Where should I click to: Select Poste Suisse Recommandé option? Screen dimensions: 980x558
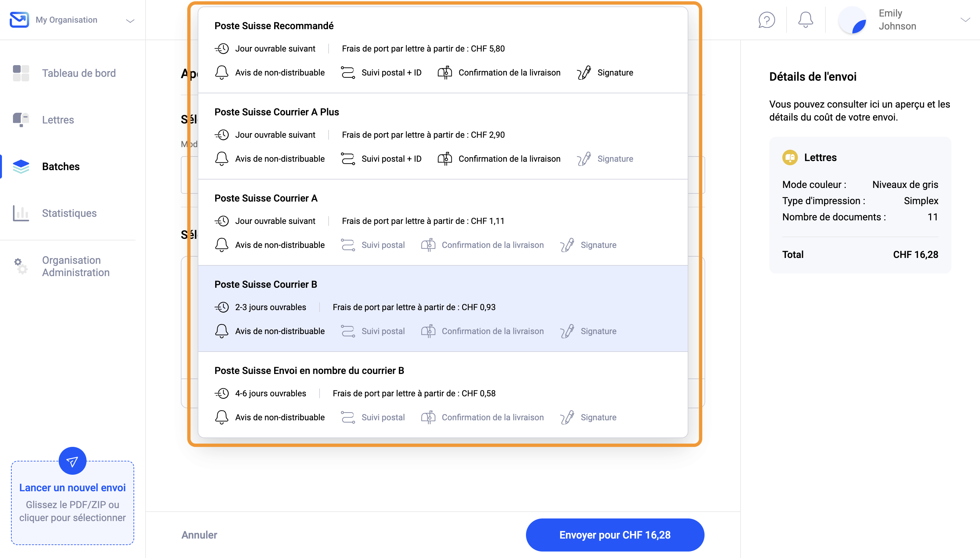[443, 50]
